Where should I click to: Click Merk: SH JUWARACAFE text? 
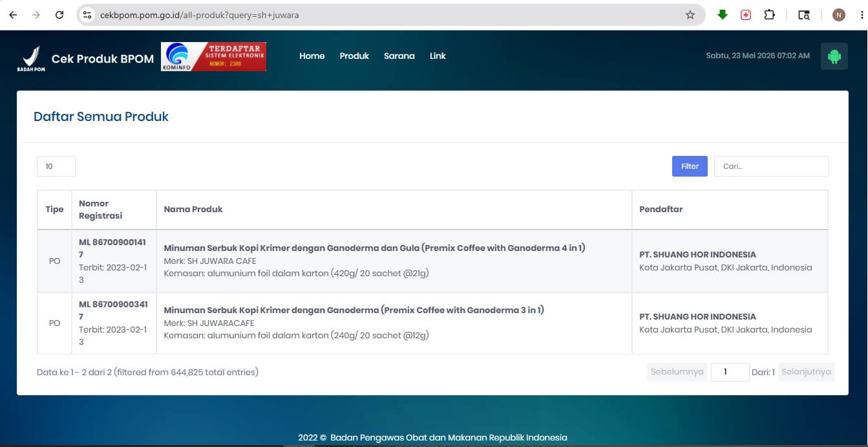pos(209,323)
